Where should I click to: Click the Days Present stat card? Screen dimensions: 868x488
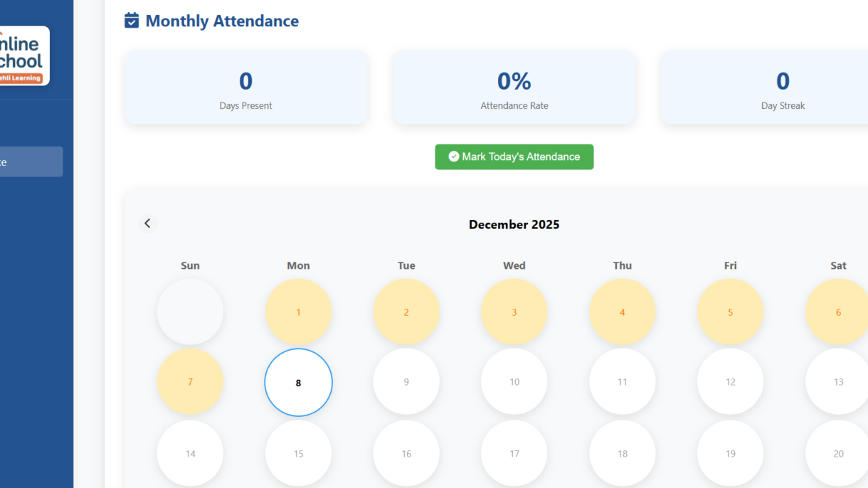click(x=245, y=87)
